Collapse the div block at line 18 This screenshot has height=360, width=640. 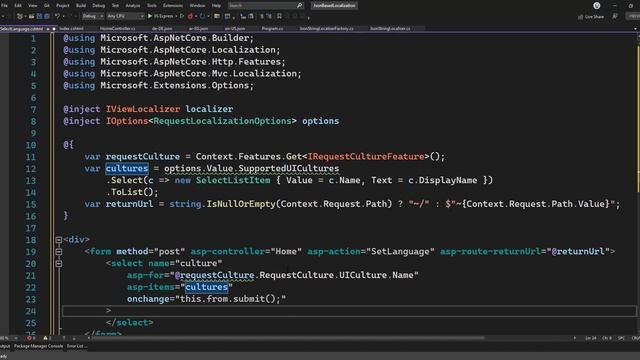(x=59, y=240)
